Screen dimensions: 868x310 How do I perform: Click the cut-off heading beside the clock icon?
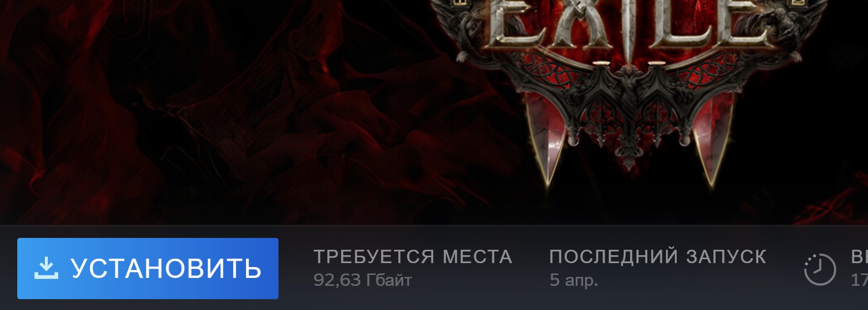[859, 257]
